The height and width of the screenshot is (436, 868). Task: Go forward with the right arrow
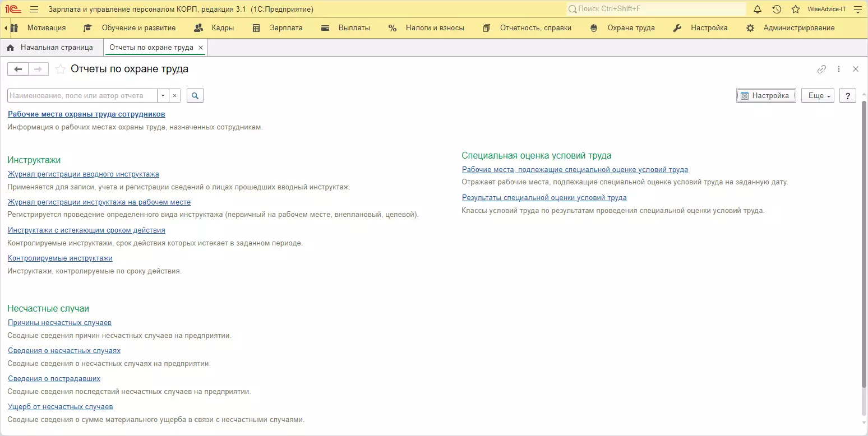38,69
